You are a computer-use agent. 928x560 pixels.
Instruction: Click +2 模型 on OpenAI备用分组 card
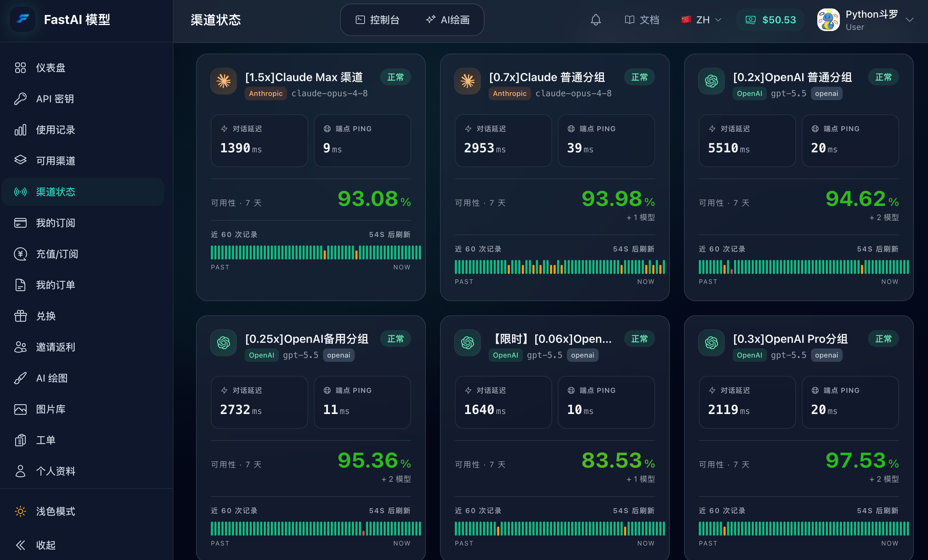pos(396,479)
